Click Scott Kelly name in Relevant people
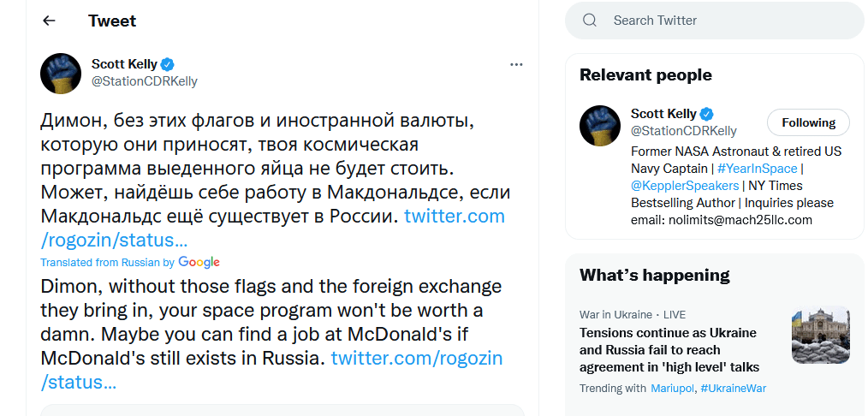Image resolution: width=868 pixels, height=416 pixels. coord(663,114)
